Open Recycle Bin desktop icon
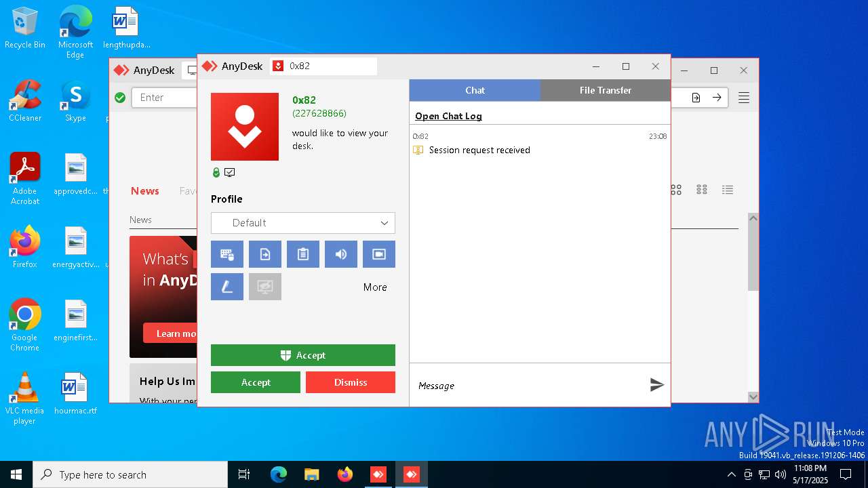 pos(25,28)
